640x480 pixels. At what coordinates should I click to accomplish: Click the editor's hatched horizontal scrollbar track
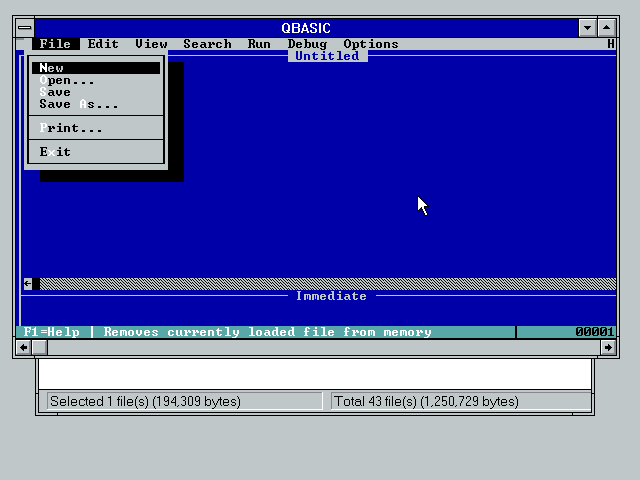point(328,284)
